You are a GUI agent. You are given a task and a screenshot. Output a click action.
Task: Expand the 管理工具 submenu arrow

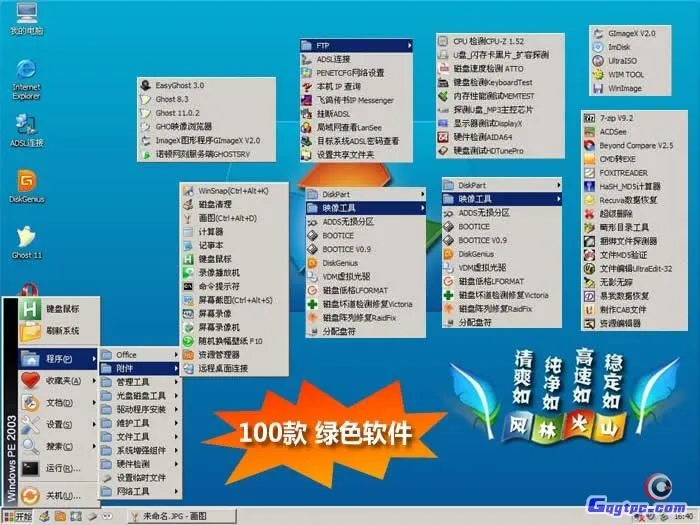tap(176, 383)
